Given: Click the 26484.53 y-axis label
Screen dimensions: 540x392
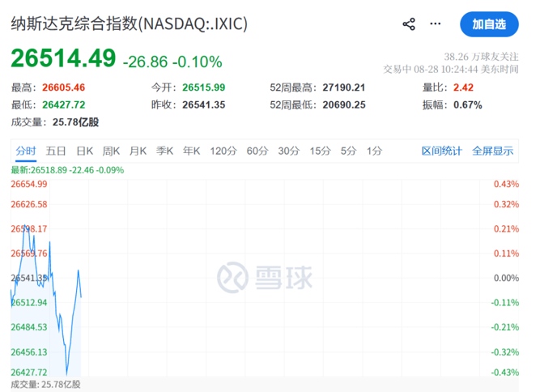Looking at the screenshot, I should (x=29, y=327).
